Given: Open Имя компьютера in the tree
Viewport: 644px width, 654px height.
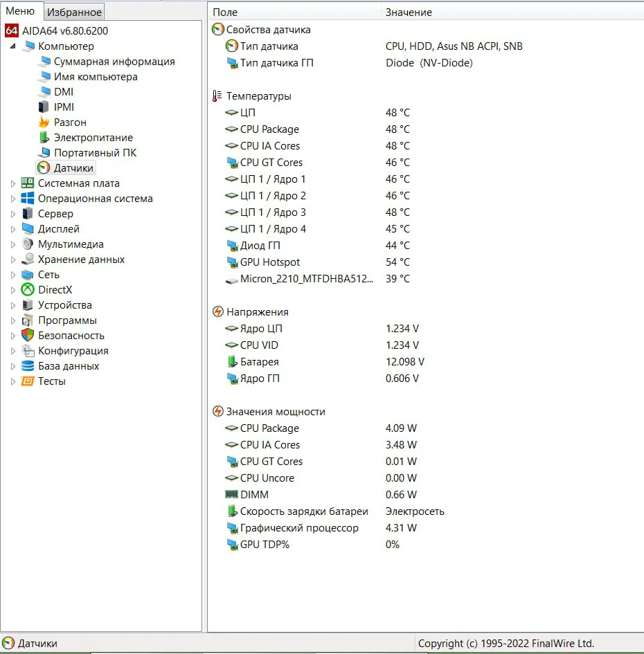Looking at the screenshot, I should [x=96, y=77].
